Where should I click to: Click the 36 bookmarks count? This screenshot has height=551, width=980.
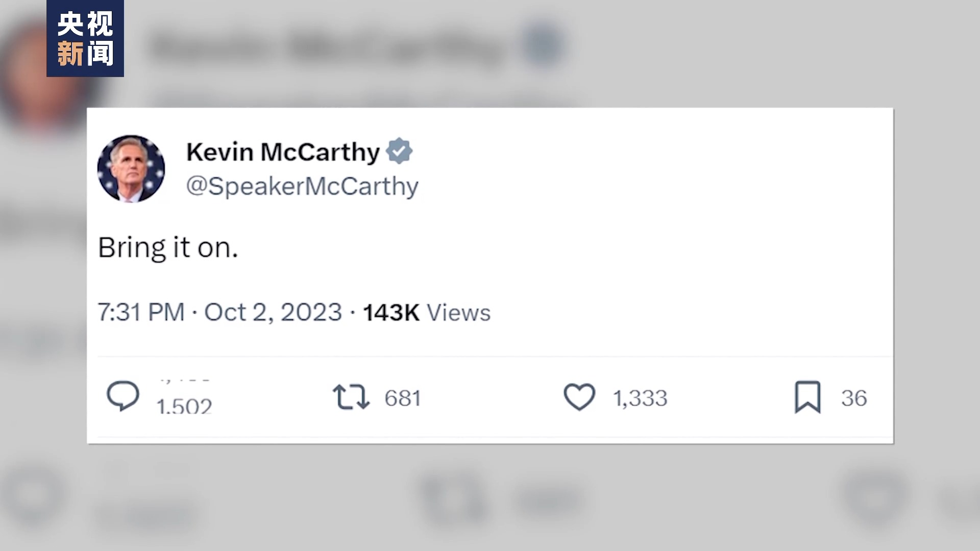854,398
